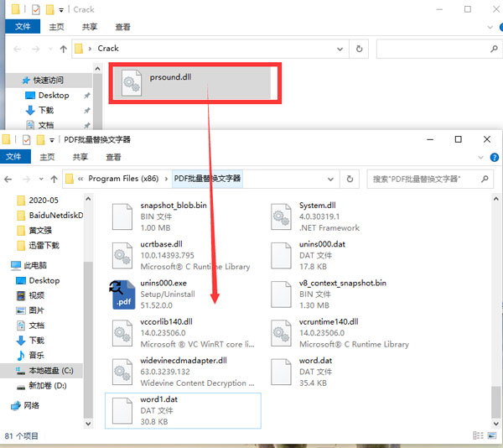
Task: Go up one level in PDF window
Action: click(54, 179)
